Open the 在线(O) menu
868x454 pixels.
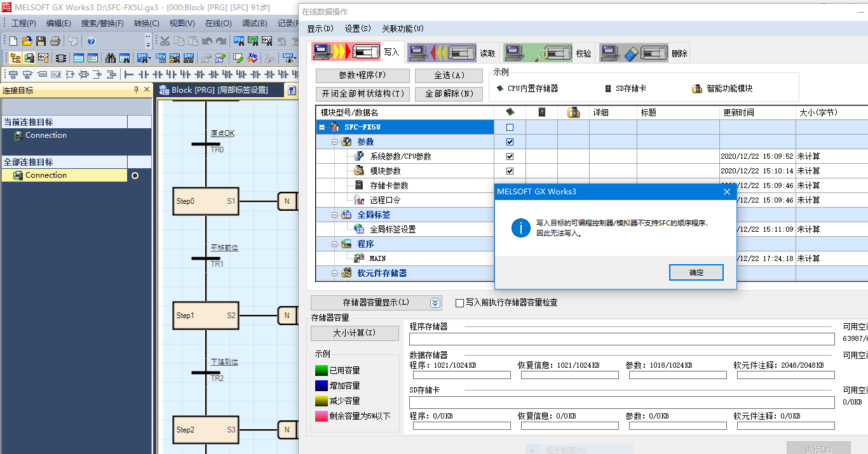(218, 23)
